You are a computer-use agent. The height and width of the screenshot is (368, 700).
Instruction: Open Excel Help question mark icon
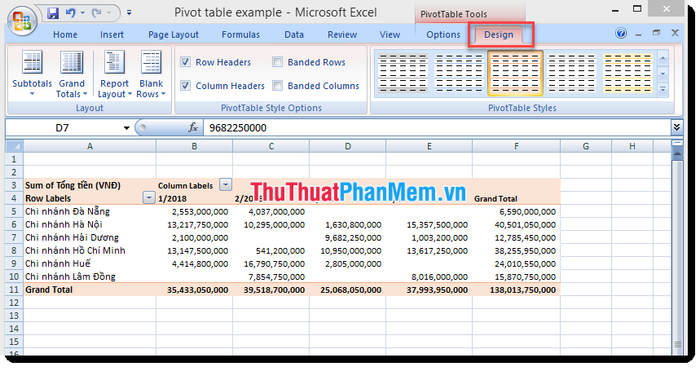click(621, 33)
